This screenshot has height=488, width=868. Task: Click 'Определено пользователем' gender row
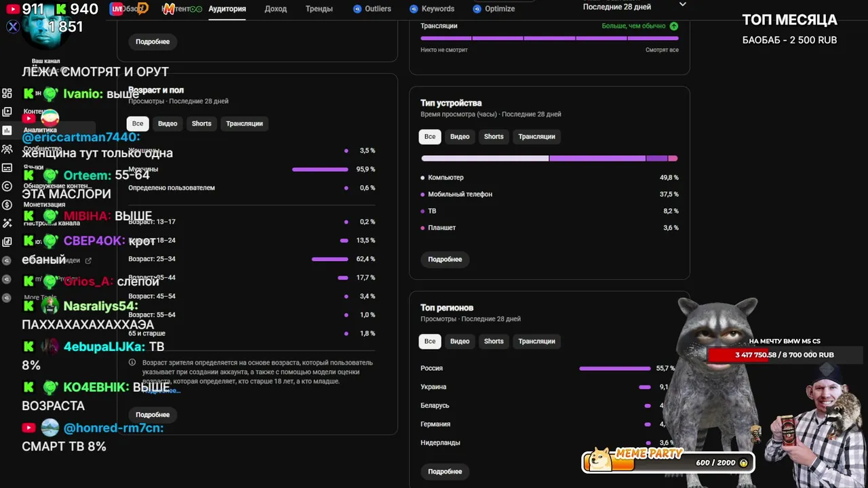[x=252, y=188]
